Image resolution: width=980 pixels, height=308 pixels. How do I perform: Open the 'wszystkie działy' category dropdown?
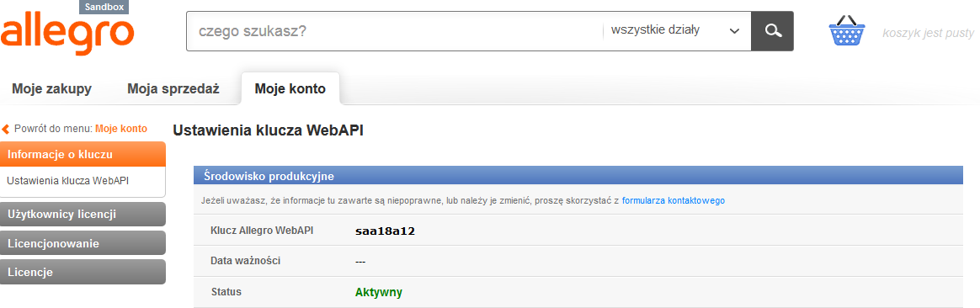pos(676,30)
